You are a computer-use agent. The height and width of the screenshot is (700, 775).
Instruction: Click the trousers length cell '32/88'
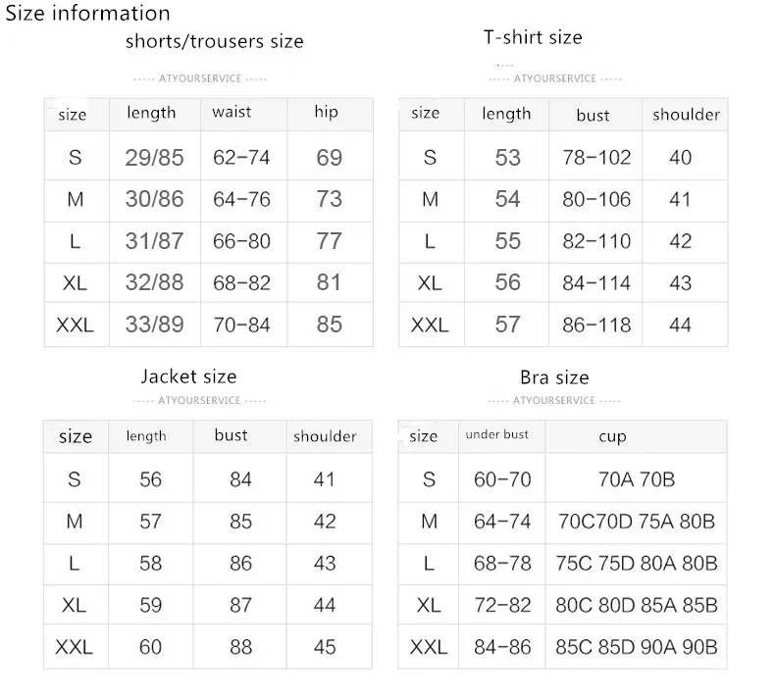[154, 282]
